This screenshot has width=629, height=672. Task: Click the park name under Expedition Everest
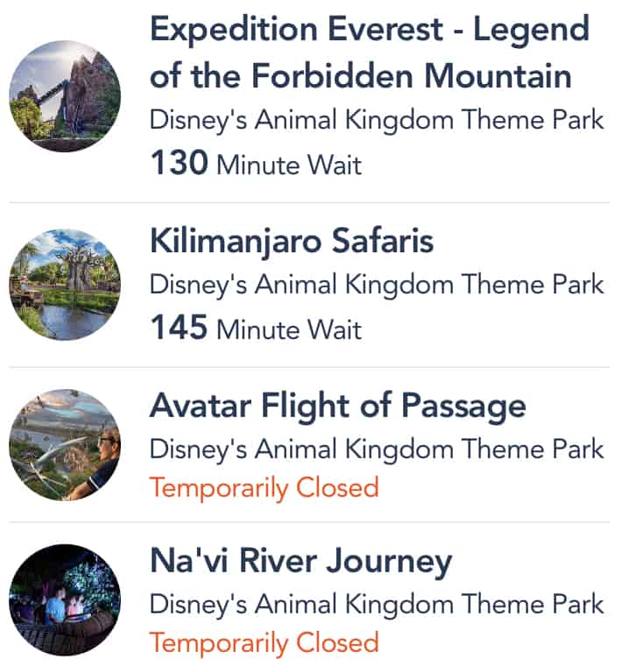tap(377, 120)
